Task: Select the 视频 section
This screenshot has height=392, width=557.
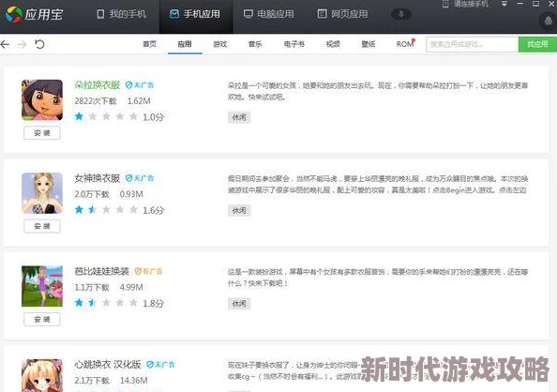Action: tap(333, 44)
